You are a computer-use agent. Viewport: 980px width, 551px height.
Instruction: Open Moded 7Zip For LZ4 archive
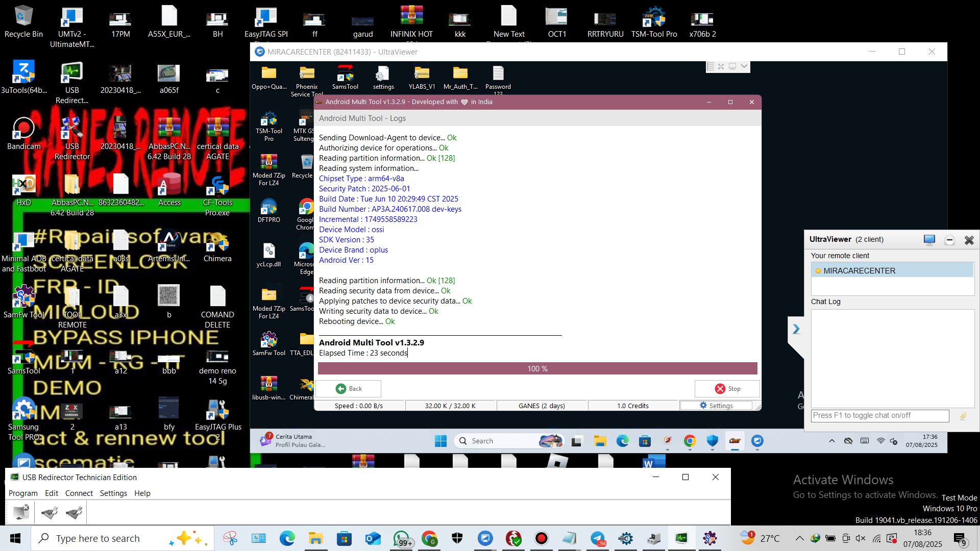click(269, 170)
